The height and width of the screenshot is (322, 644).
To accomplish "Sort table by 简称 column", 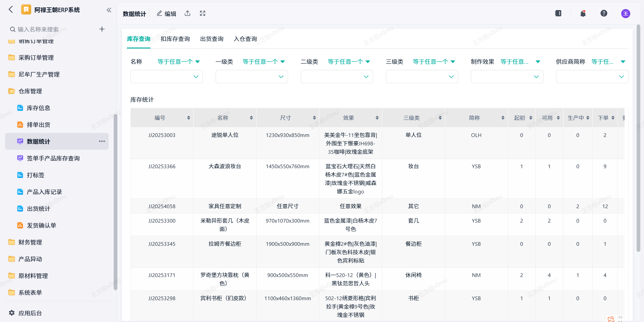I will (x=503, y=118).
